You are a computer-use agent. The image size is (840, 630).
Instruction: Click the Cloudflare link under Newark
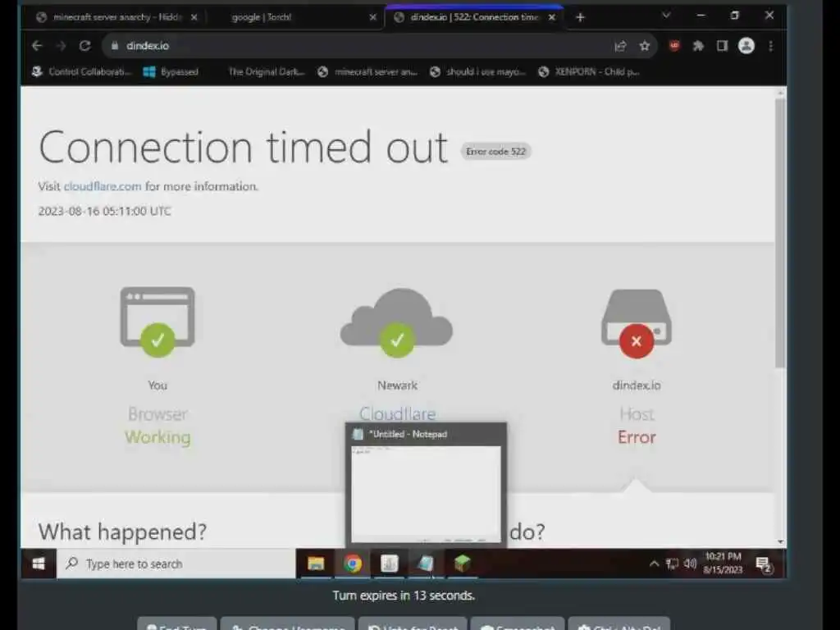[397, 413]
